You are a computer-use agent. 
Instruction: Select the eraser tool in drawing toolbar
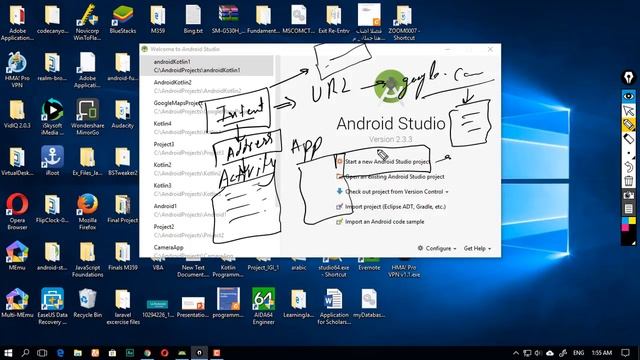(x=629, y=139)
